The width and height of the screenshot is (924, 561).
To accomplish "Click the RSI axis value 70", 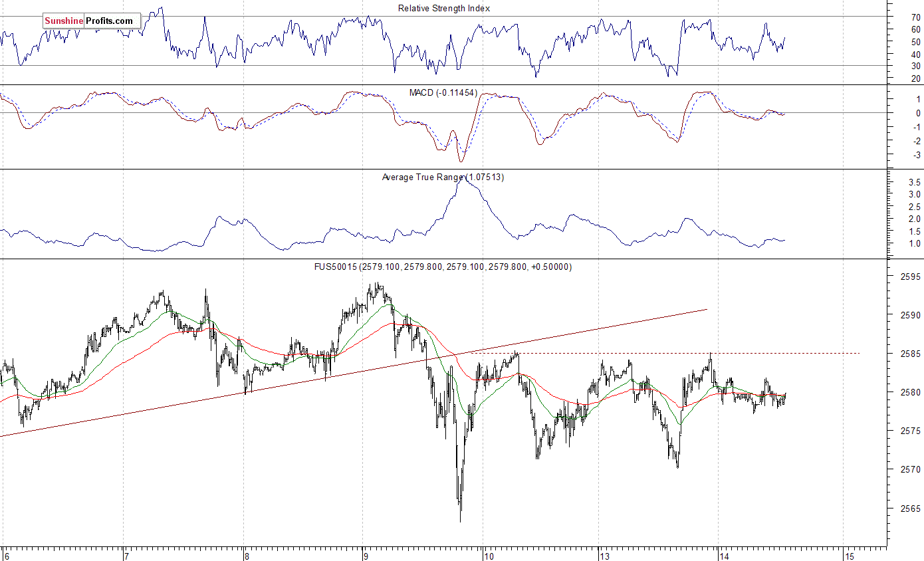I will coord(915,17).
